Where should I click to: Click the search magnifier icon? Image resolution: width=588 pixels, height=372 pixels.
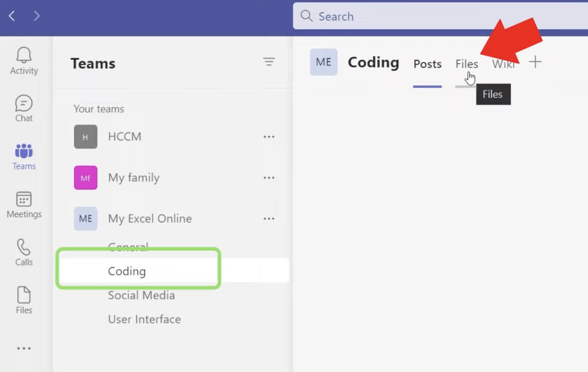pos(306,16)
